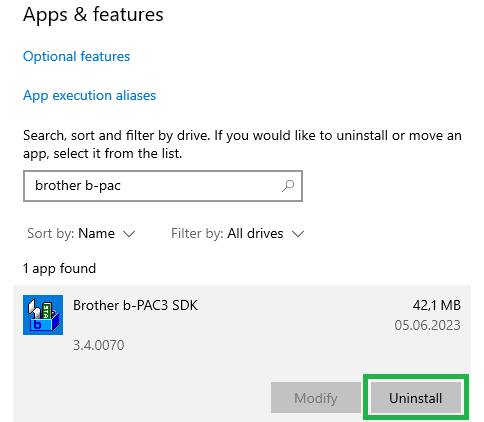
Task: Open the Filter by All drives dropdown
Action: 238,233
